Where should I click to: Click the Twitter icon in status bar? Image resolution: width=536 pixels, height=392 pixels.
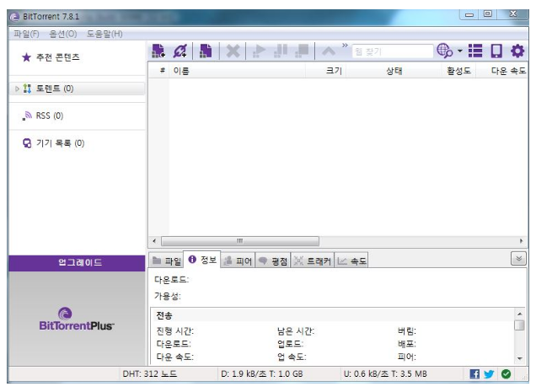[489, 373]
